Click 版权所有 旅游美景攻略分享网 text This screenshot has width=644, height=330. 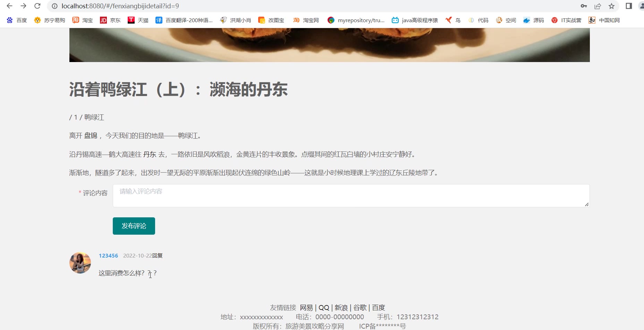point(298,326)
